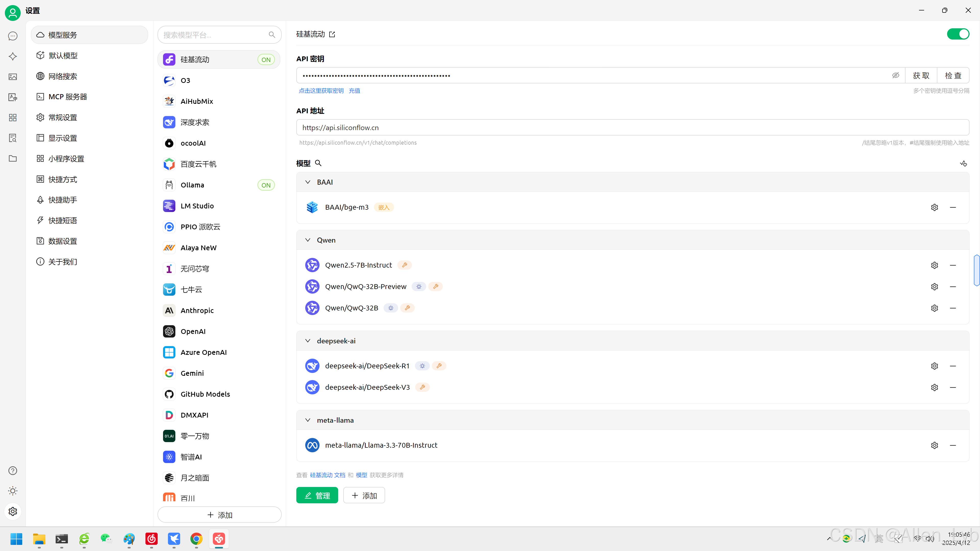The image size is (980, 551).
Task: Disable the SiliconFlow provider toggle switch
Action: pyautogui.click(x=958, y=34)
